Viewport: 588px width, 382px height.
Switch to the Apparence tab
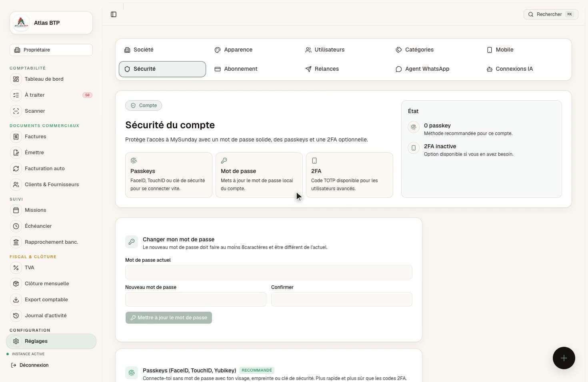click(253, 50)
